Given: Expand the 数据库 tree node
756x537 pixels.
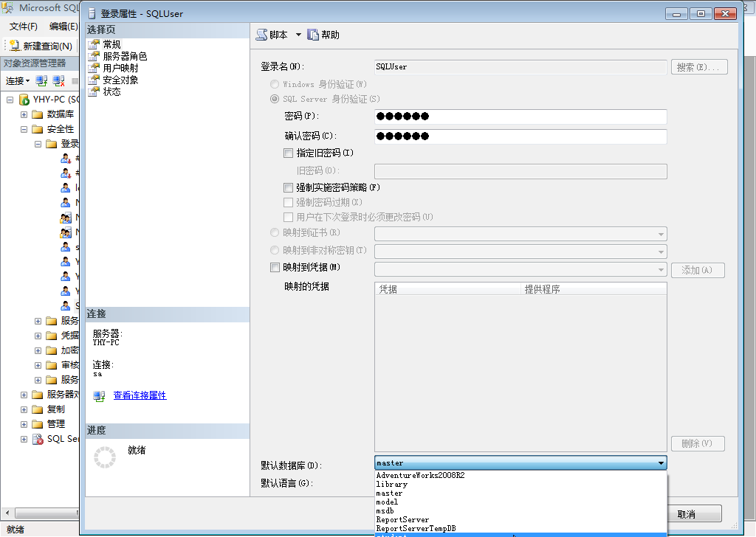Looking at the screenshot, I should point(24,114).
